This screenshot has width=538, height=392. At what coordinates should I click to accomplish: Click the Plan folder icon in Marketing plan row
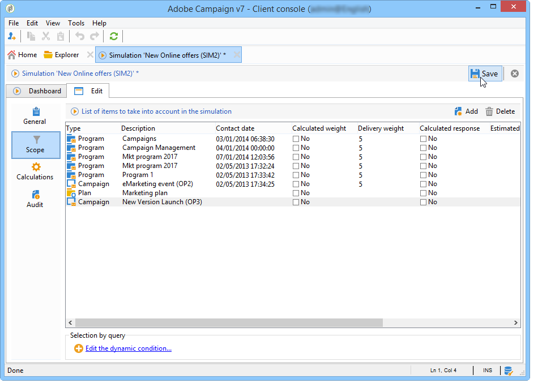coord(71,193)
